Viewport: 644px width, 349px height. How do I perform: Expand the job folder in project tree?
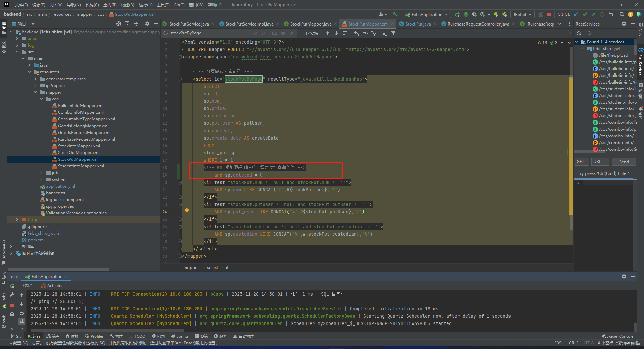[41, 173]
